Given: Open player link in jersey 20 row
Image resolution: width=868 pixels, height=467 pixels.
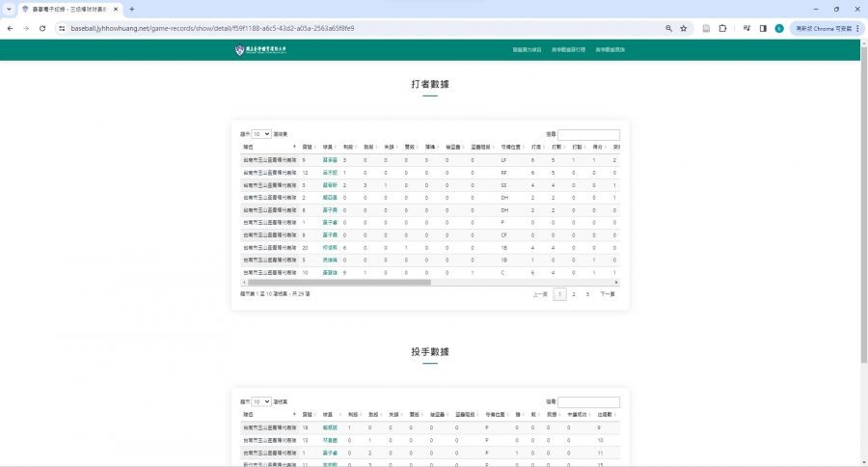Looking at the screenshot, I should [x=330, y=248].
